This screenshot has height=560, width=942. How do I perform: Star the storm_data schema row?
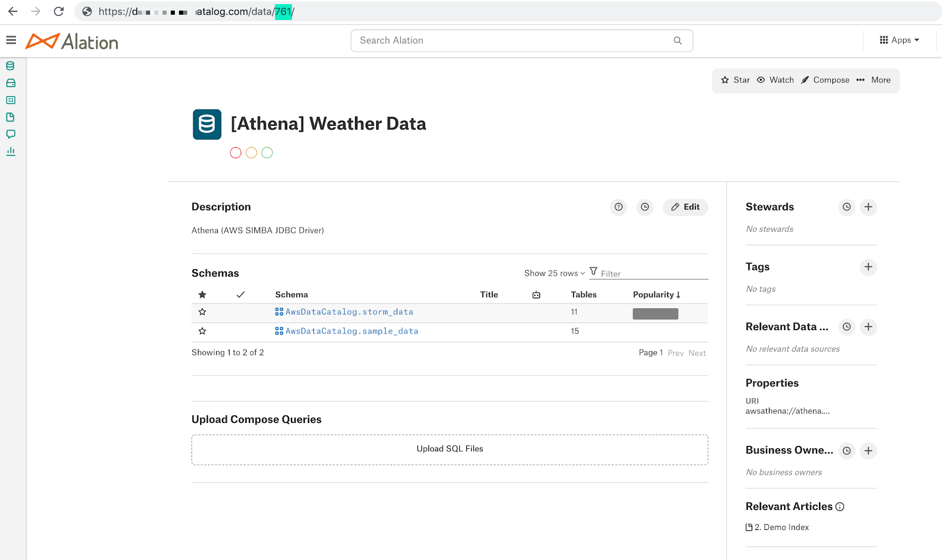(203, 312)
